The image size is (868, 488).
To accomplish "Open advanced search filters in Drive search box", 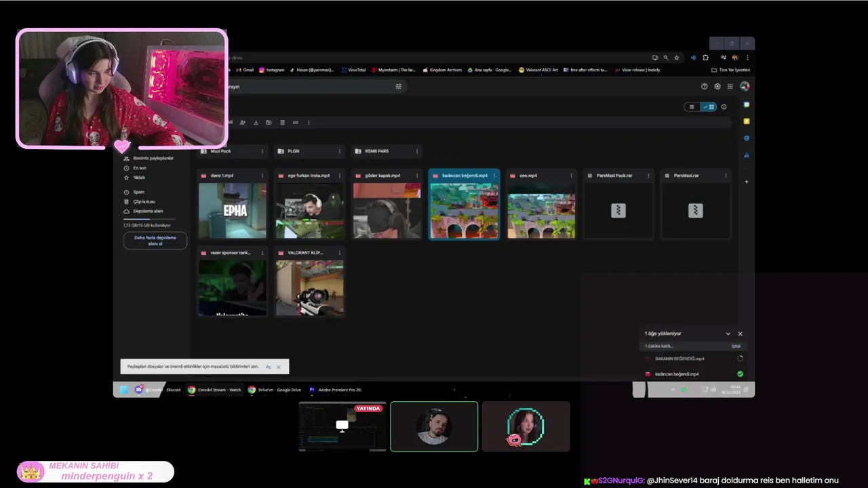I will click(x=398, y=86).
